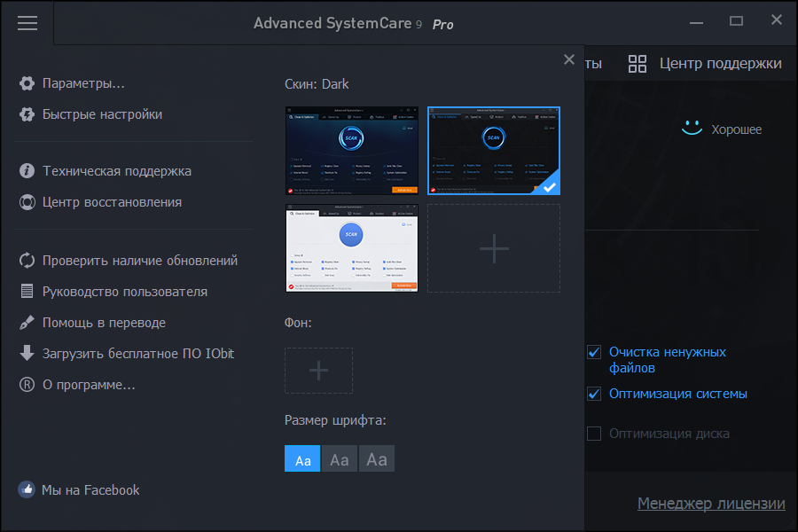Enable Оптимизация диска checkbox
The height and width of the screenshot is (532, 798).
(594, 434)
